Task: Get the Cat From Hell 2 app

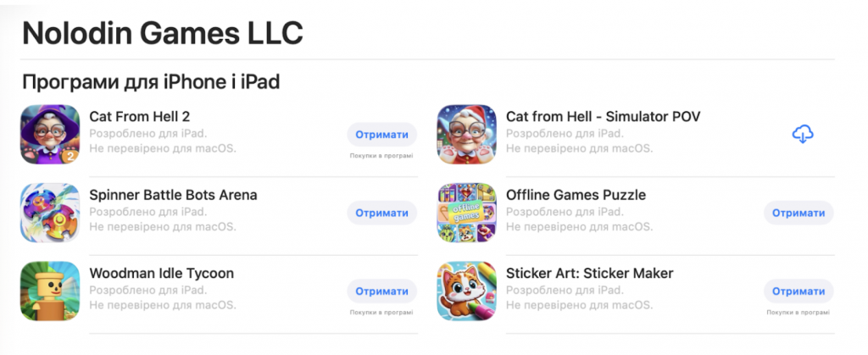Action: coord(382,135)
